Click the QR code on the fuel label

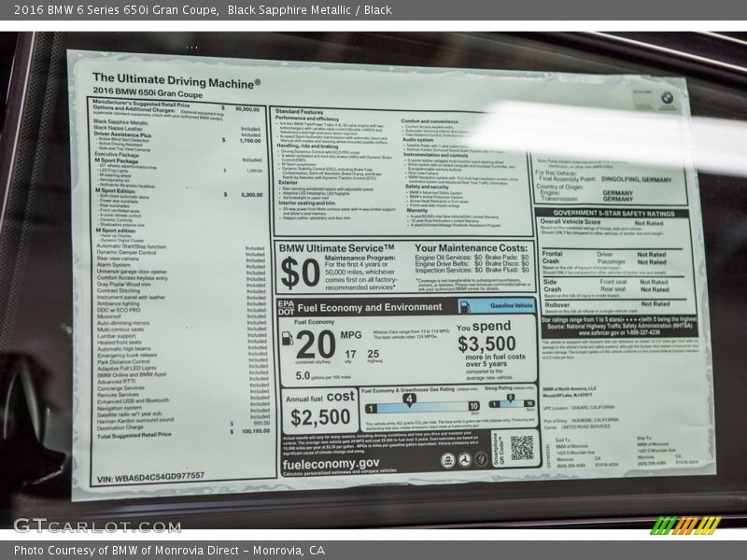pyautogui.click(x=522, y=448)
